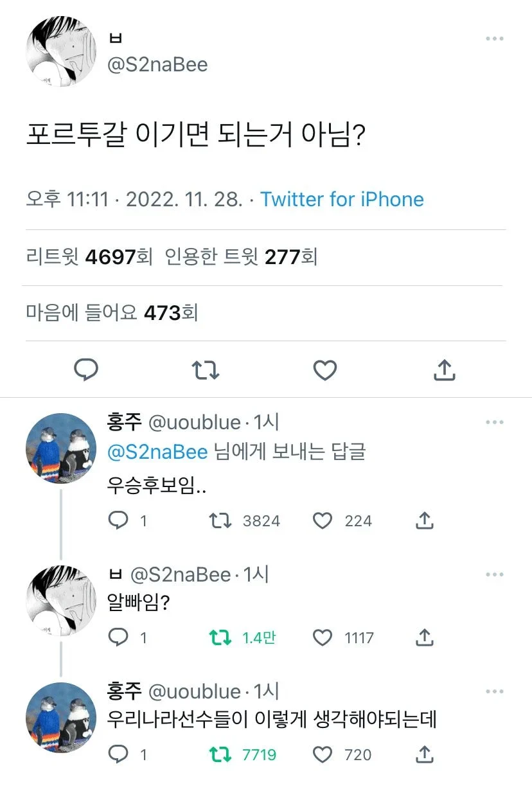
Task: Open @S2naBee mention in first reply
Action: (157, 451)
